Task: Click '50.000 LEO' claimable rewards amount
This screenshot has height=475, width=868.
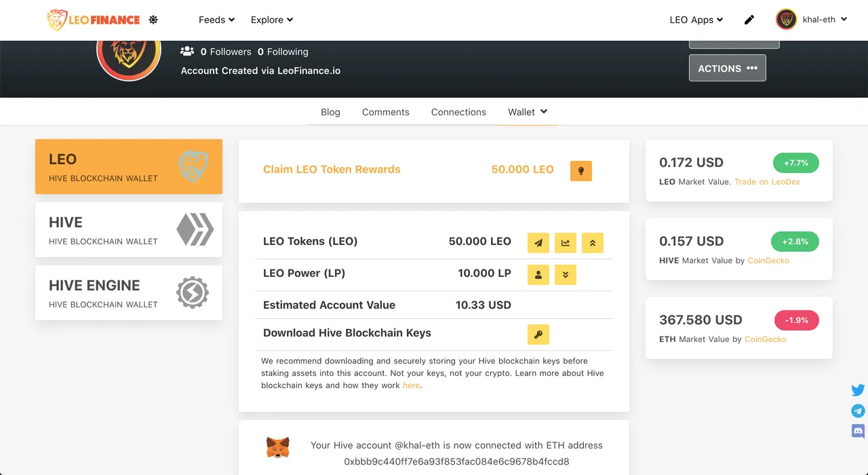Action: coord(522,170)
